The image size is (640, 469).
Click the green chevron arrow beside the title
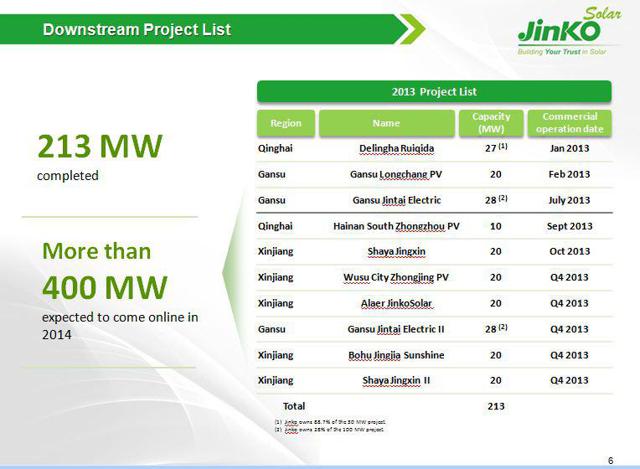click(412, 29)
